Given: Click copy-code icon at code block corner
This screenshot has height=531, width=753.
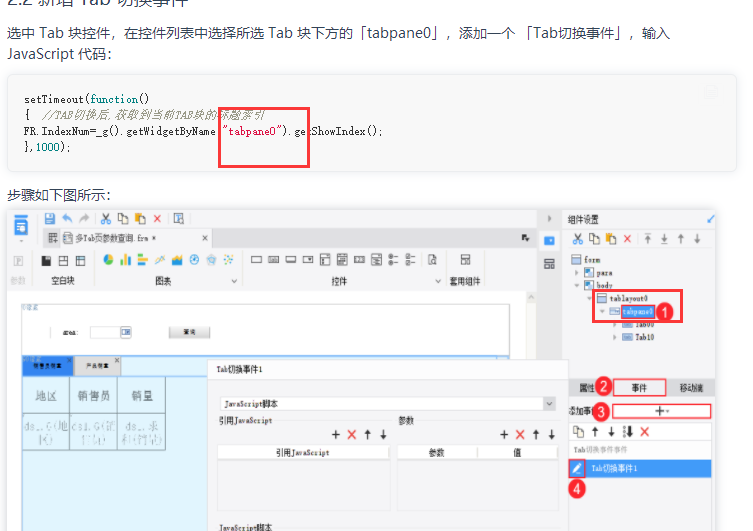Looking at the screenshot, I should click(711, 92).
